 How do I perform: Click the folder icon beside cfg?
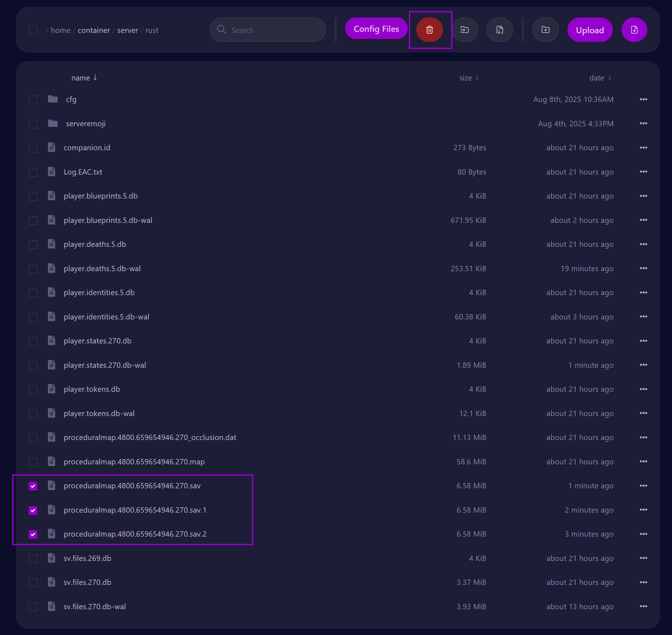click(x=52, y=99)
